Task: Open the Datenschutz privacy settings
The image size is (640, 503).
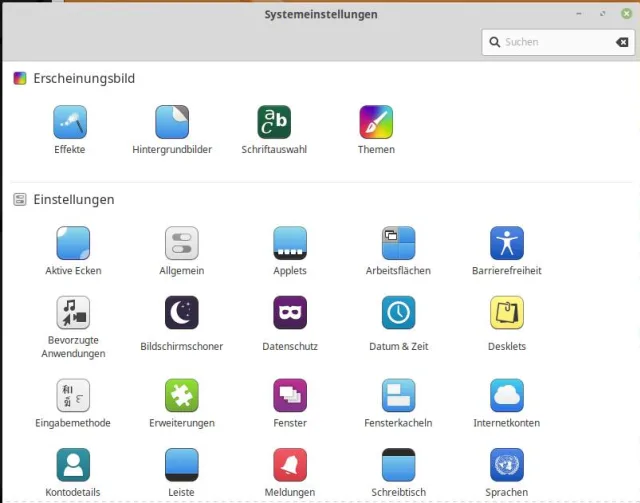Action: 290,312
